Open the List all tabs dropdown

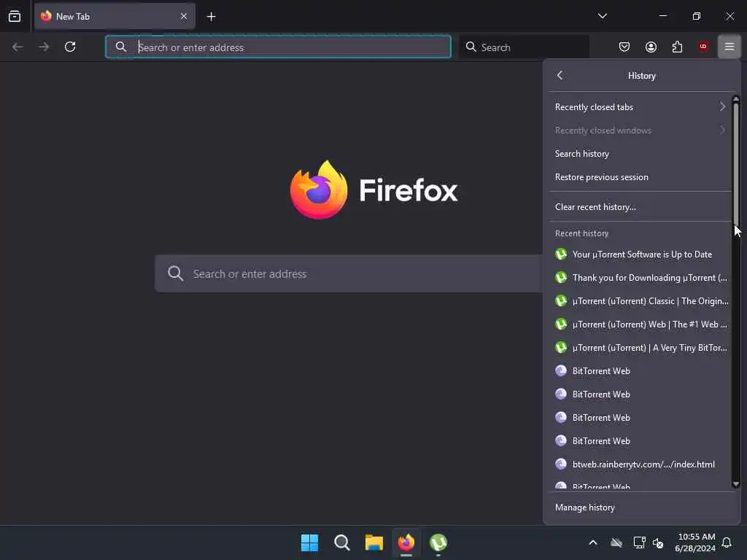pyautogui.click(x=602, y=16)
